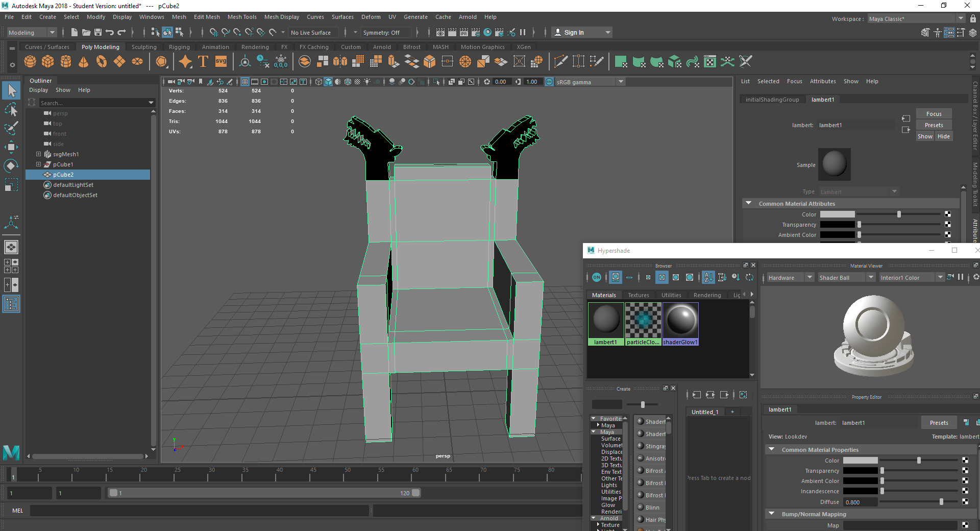Toggle the viewport grid display icon
This screenshot has width=980, height=531.
[x=245, y=82]
